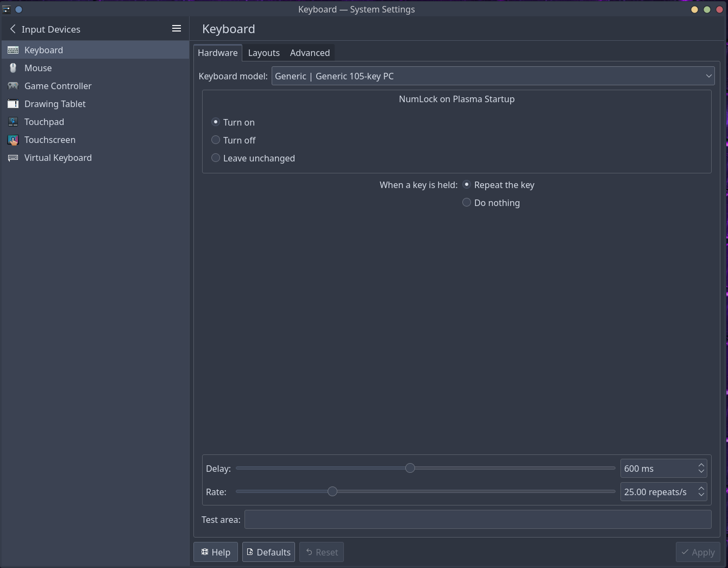Increase delay with spinbox up arrow
Image resolution: width=728 pixels, height=568 pixels.
point(701,465)
